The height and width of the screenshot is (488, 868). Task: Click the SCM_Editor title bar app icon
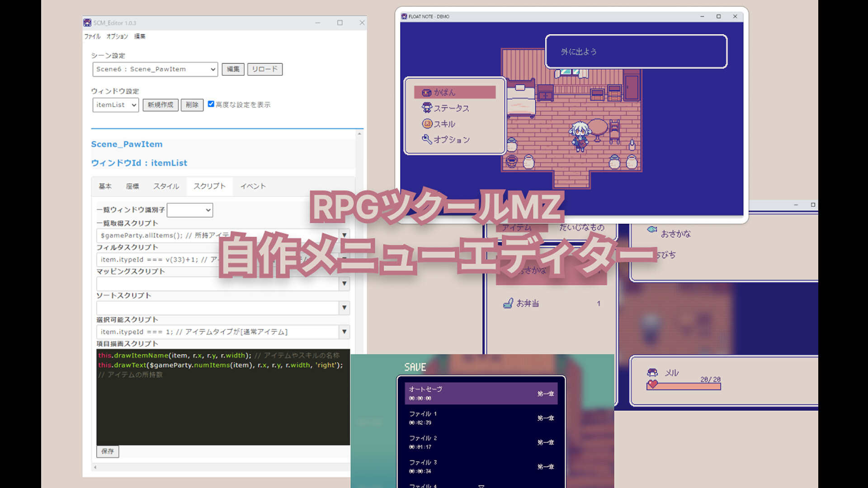click(x=87, y=22)
